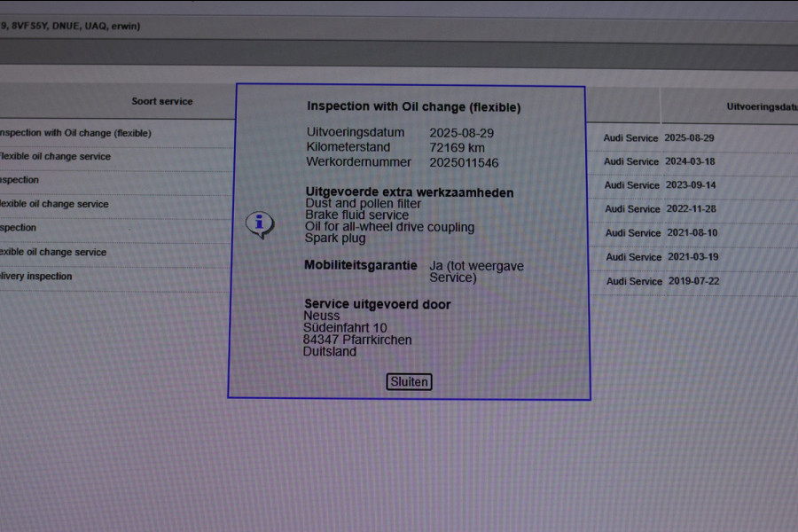Click the 'Service uitgevoerd door' heading
Image resolution: width=798 pixels, height=532 pixels.
point(378,304)
